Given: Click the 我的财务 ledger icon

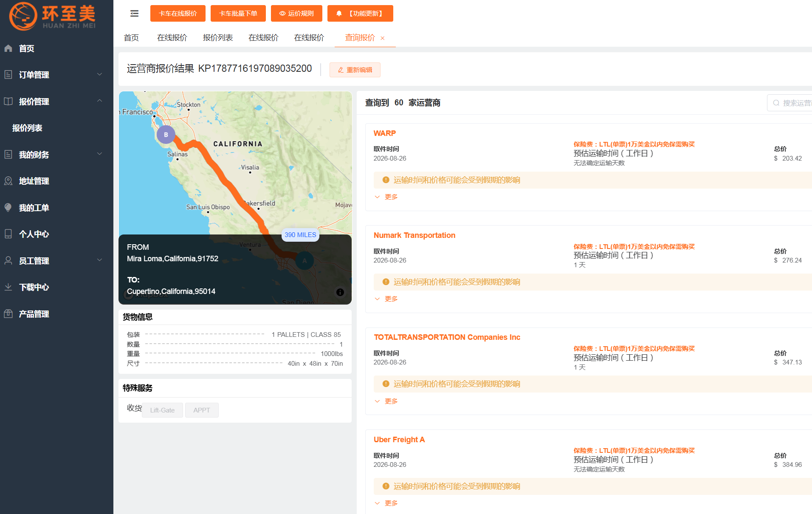Looking at the screenshot, I should click(8, 155).
